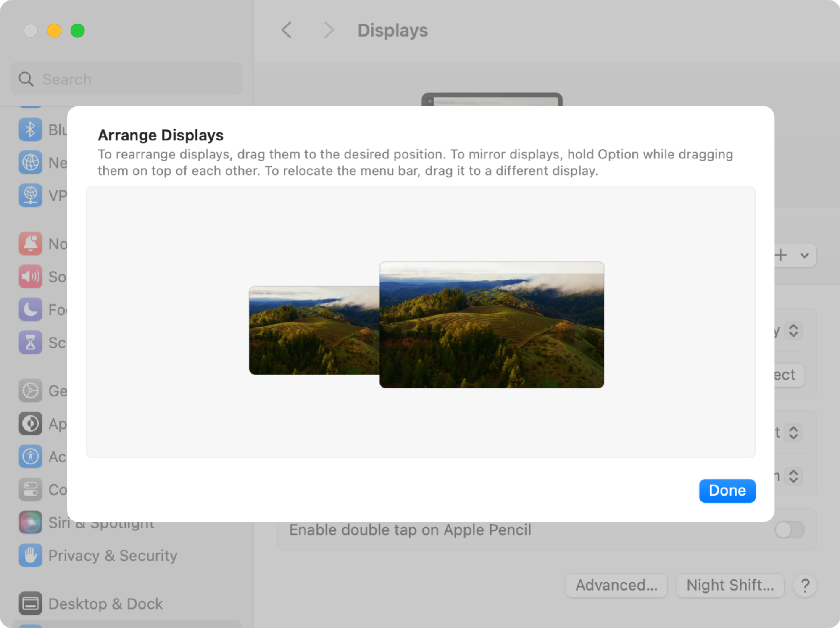Viewport: 840px width, 628px height.
Task: Open the Privacy & Security hand icon
Action: [30, 556]
